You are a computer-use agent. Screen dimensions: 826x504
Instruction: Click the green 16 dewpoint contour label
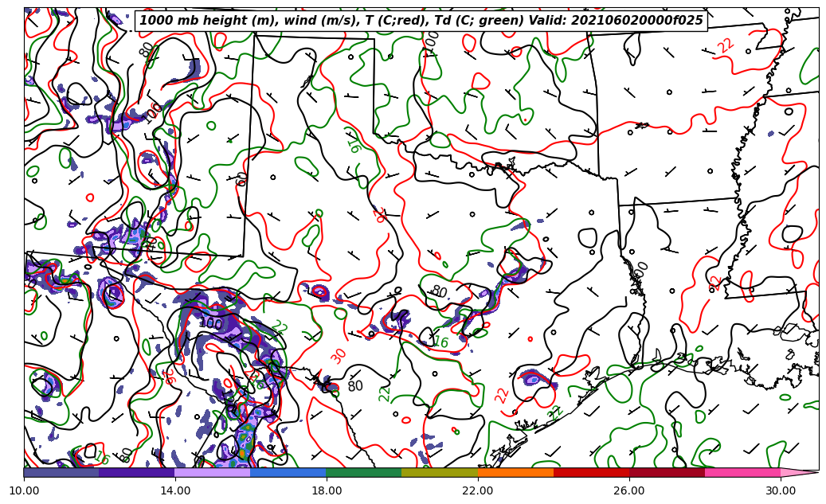coord(440,342)
